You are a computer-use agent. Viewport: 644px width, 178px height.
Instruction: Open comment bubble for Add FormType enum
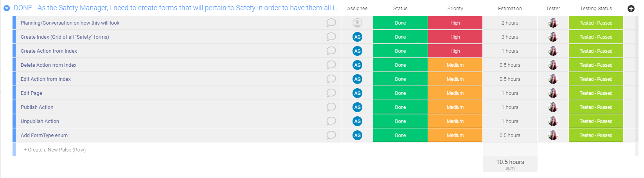[x=331, y=135]
